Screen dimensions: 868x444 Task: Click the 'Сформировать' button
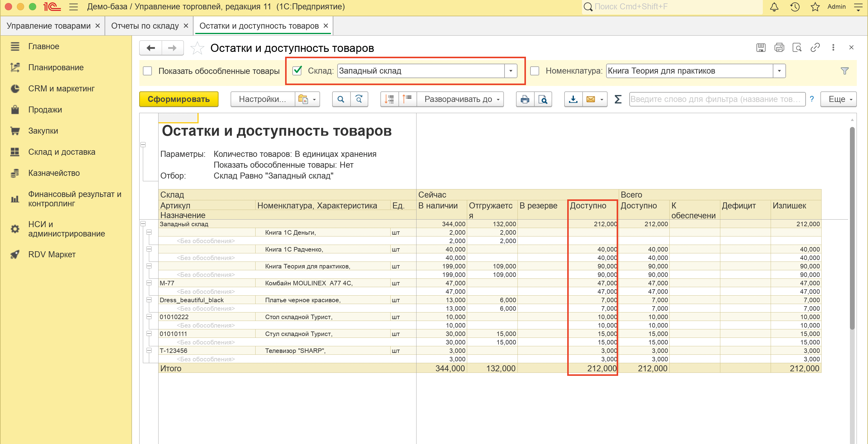coord(179,99)
